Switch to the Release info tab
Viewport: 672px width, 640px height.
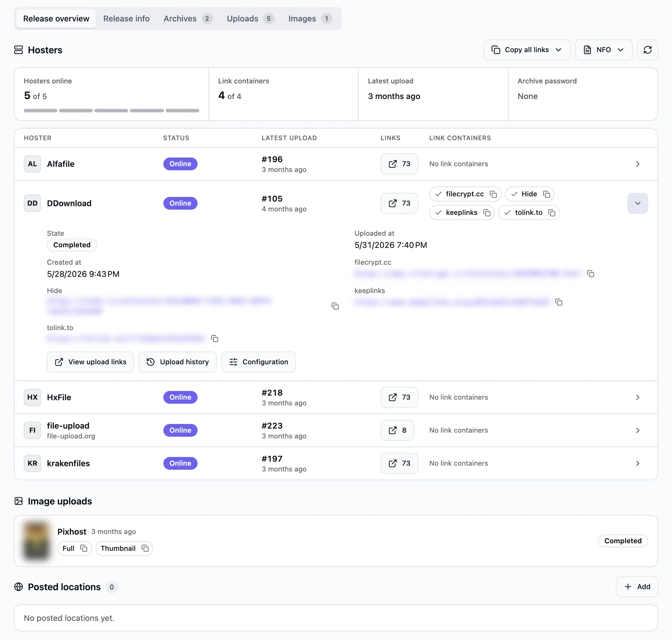[126, 19]
